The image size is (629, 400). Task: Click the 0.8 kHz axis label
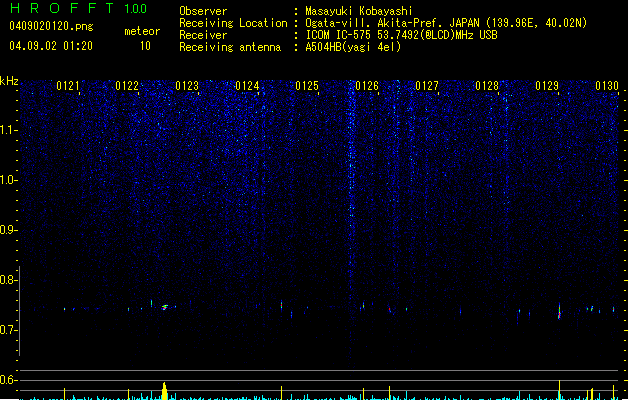[x=8, y=280]
